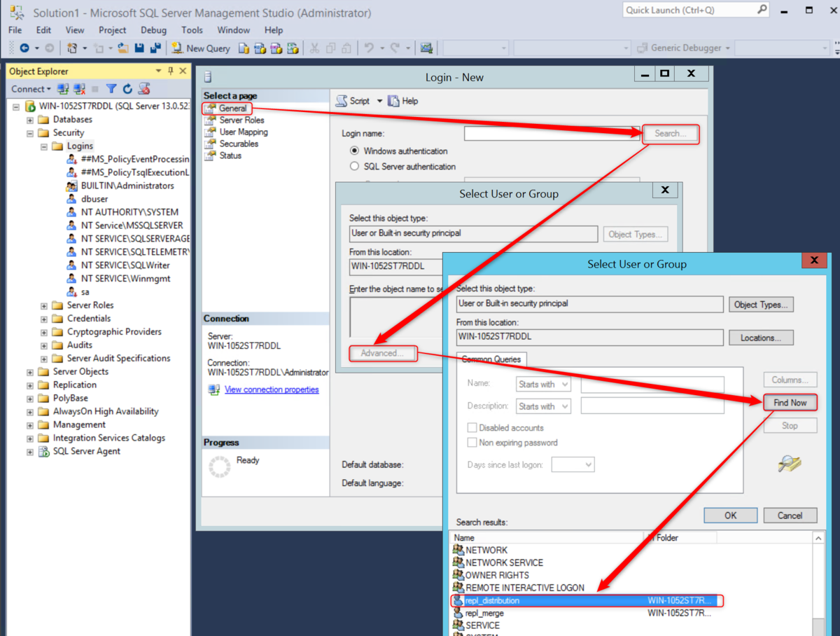Click the navigate Back toolbar icon
Screen dimensions: 840x636
pyautogui.click(x=24, y=48)
